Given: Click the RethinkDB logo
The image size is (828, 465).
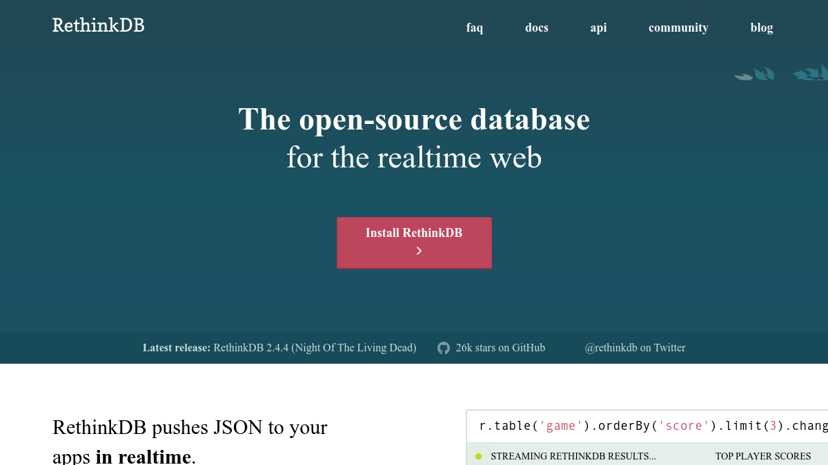Looking at the screenshot, I should coord(98,25).
